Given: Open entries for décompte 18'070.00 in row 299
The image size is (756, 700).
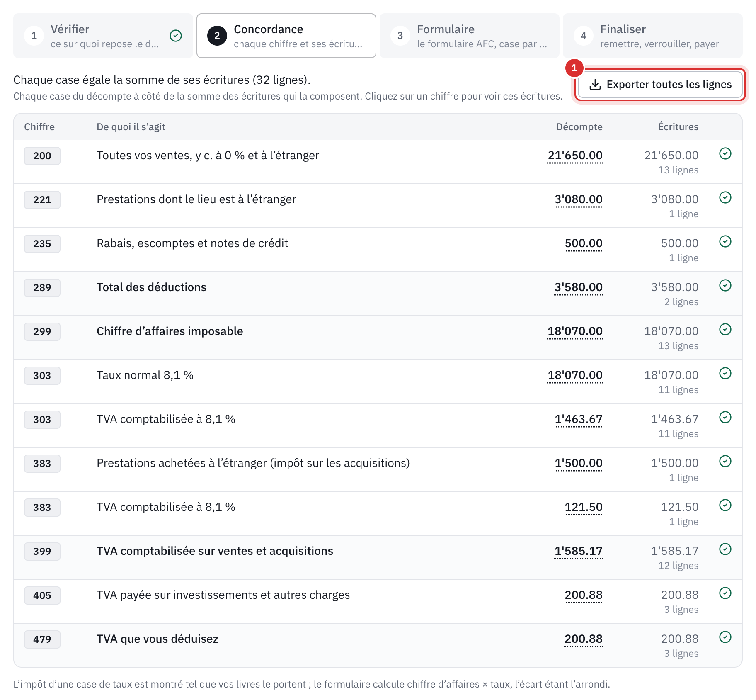Looking at the screenshot, I should click(575, 331).
